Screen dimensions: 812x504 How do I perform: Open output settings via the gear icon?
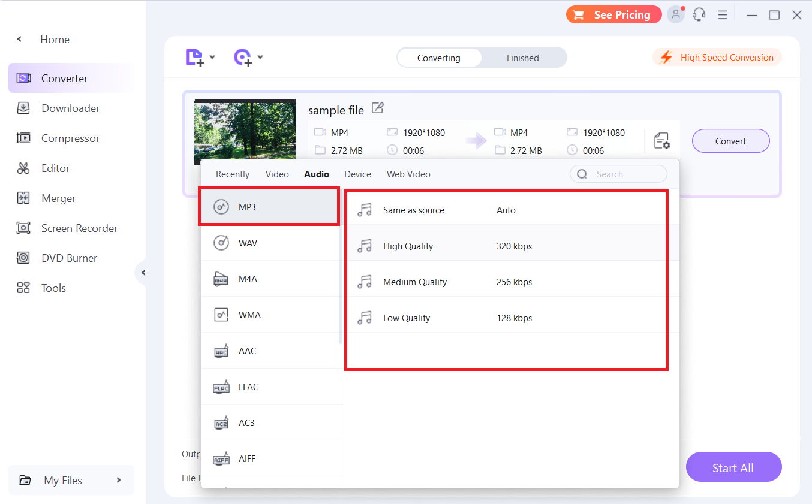pos(662,140)
